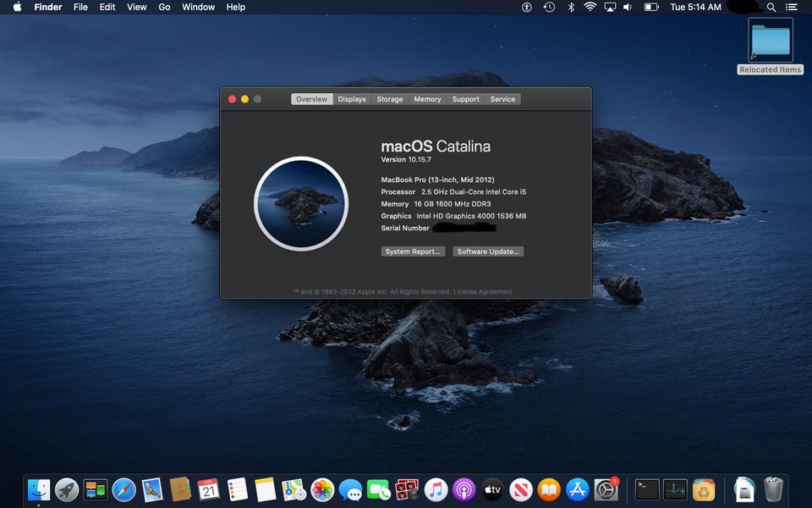Open Safari from the dock
This screenshot has width=812, height=508.
point(124,489)
